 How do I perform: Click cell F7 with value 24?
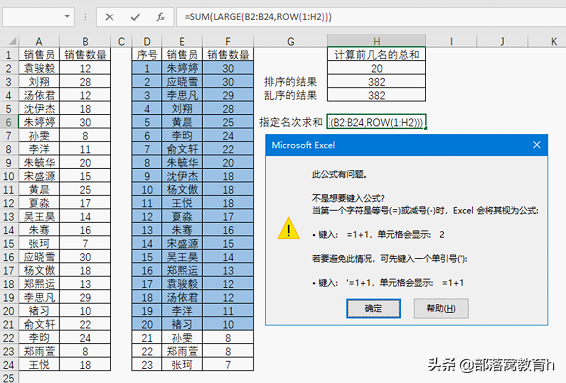[x=228, y=136]
